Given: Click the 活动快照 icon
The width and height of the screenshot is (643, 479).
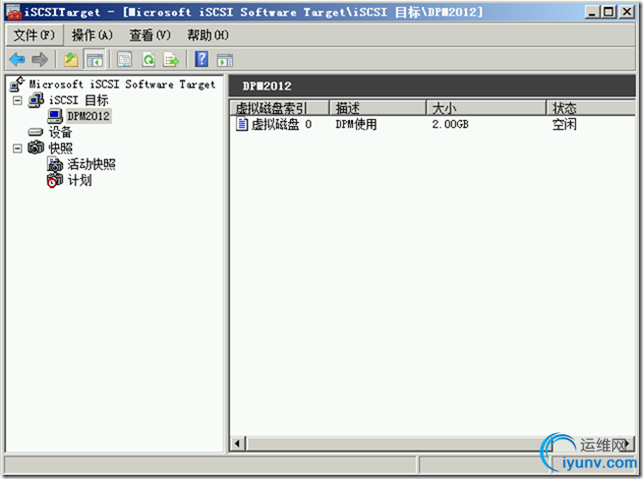Looking at the screenshot, I should 55,164.
